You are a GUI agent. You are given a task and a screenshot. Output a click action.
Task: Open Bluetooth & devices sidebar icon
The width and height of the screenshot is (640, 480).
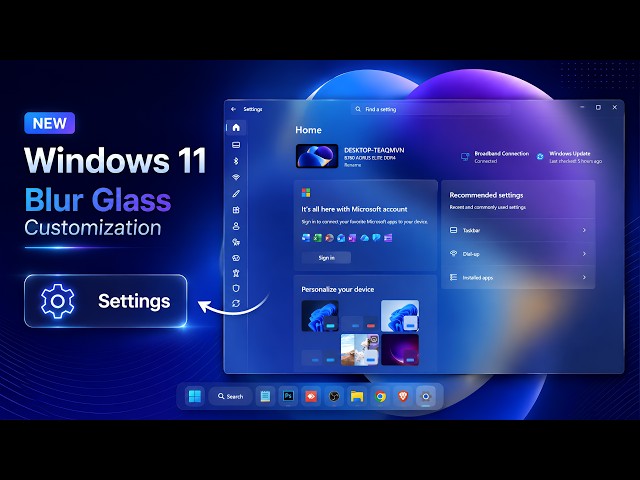pyautogui.click(x=236, y=161)
